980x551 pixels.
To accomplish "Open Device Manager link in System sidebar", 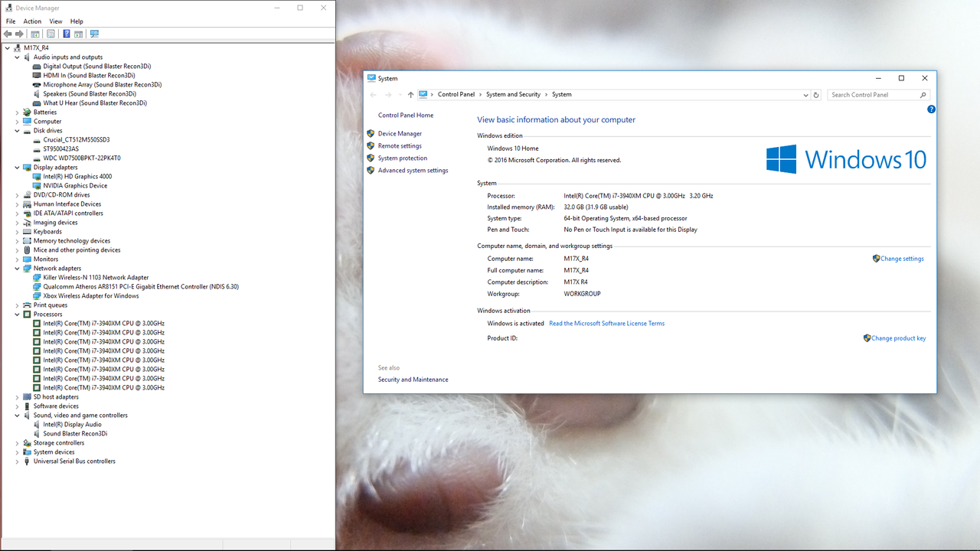I will point(400,134).
